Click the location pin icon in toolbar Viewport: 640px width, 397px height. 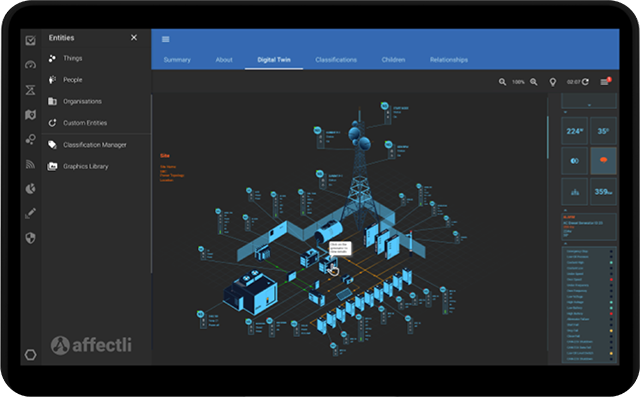point(553,82)
